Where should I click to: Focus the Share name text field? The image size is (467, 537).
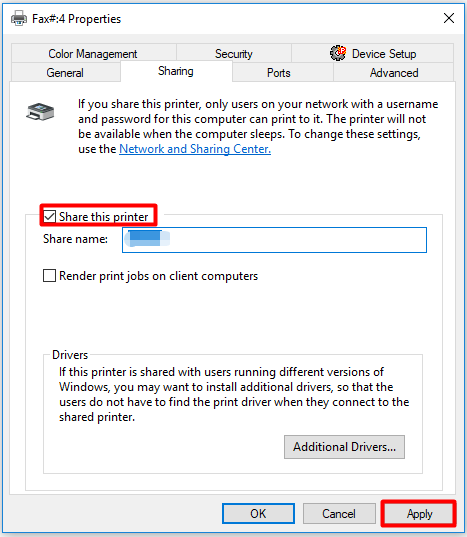tap(274, 240)
